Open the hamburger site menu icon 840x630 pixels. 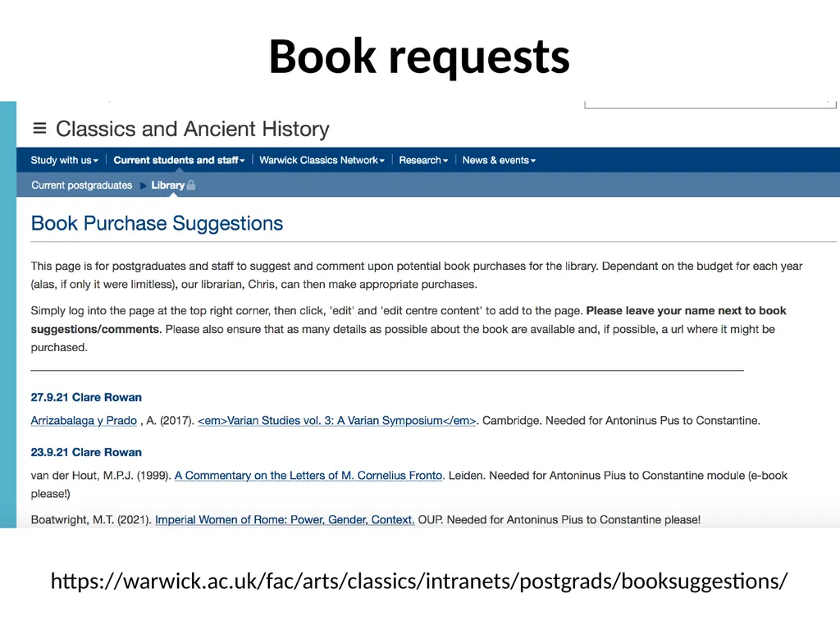tap(39, 129)
